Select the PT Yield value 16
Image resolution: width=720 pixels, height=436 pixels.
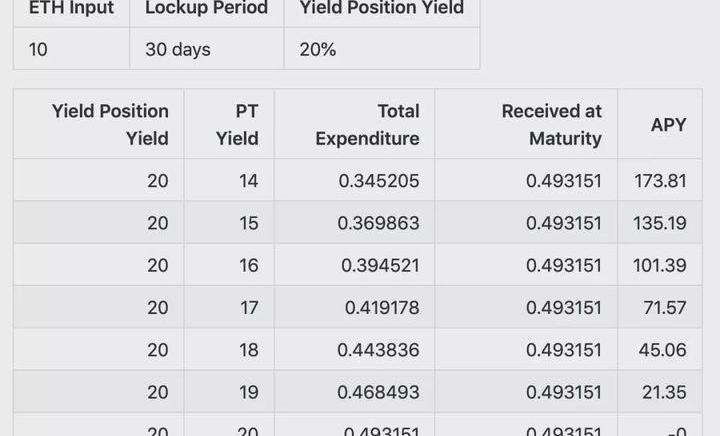(x=248, y=265)
